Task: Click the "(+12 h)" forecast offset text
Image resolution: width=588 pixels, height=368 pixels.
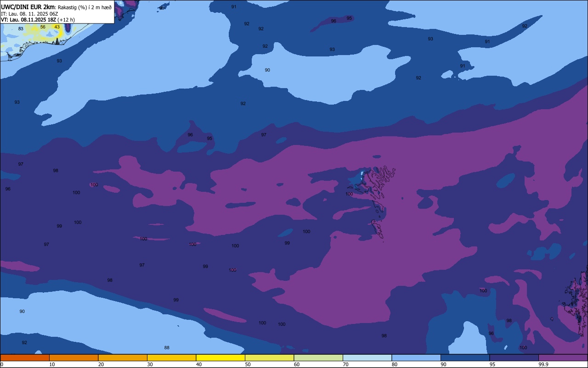Action: coord(66,20)
